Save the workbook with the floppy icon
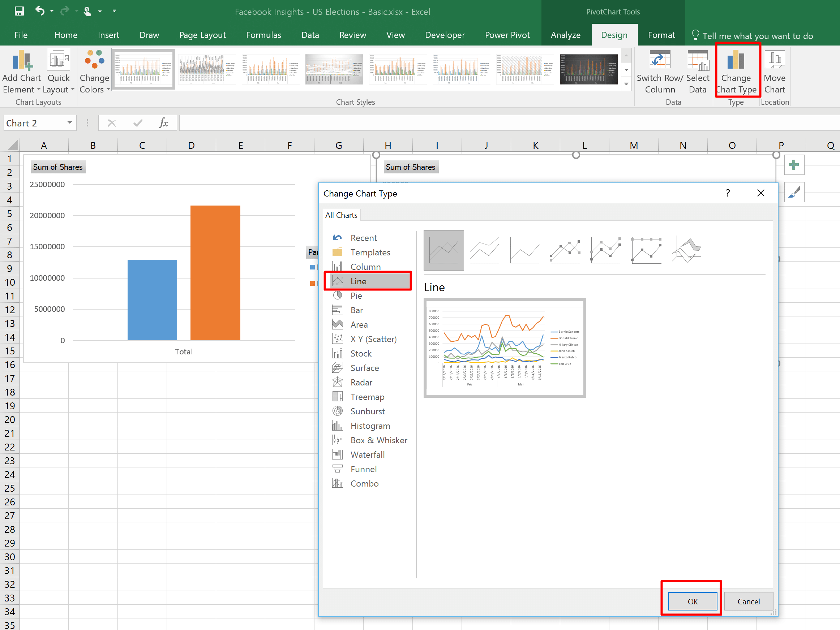 [x=19, y=11]
